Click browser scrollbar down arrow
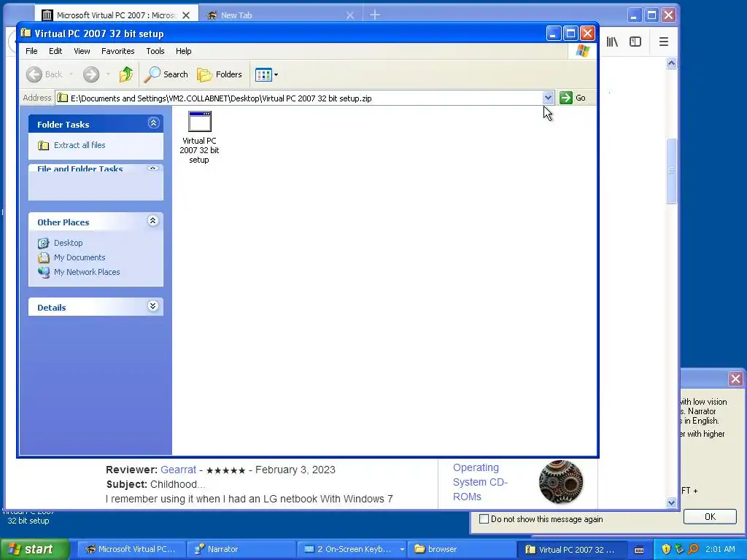 (672, 503)
